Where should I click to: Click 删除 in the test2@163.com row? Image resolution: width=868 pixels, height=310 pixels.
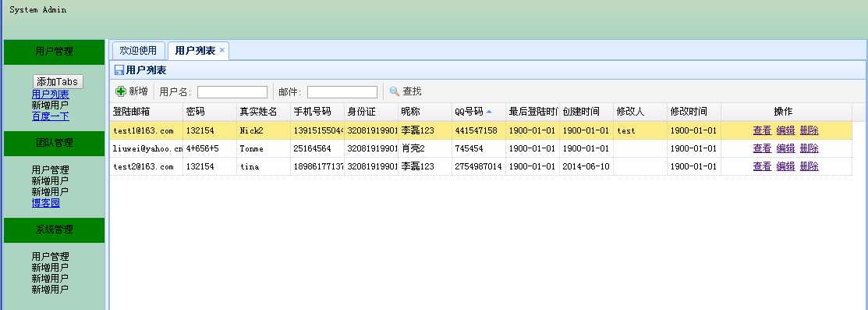(x=810, y=166)
